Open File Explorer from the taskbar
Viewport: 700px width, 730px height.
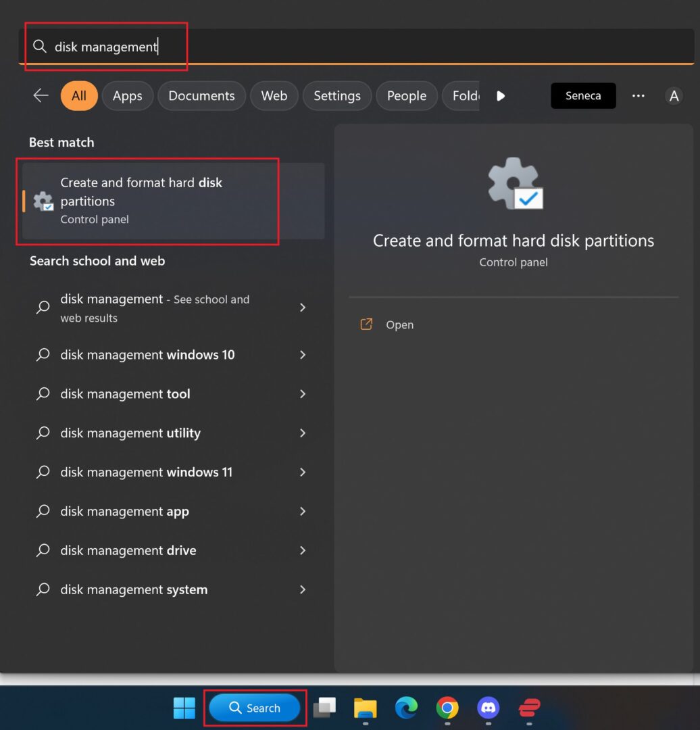pyautogui.click(x=366, y=708)
